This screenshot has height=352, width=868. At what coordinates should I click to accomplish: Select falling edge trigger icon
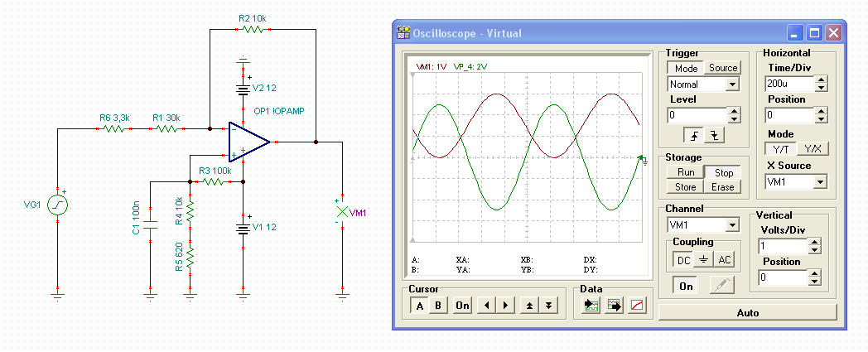click(711, 135)
